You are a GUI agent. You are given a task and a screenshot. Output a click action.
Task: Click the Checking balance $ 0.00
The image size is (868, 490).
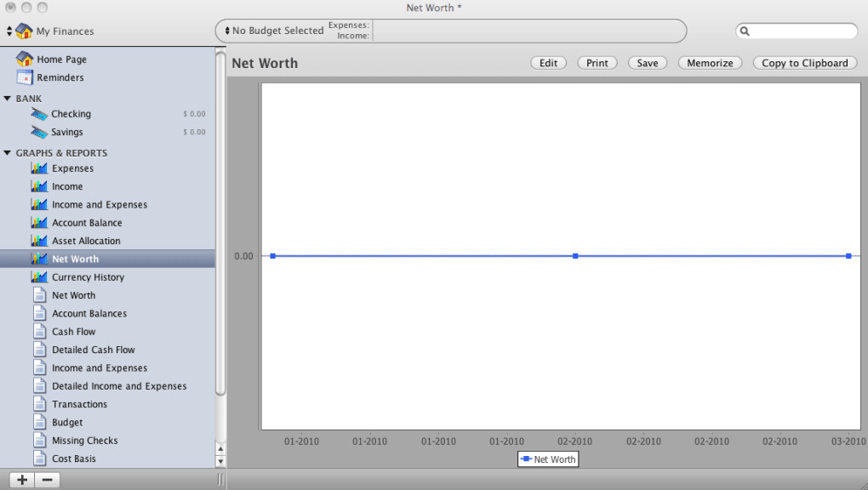pos(194,114)
